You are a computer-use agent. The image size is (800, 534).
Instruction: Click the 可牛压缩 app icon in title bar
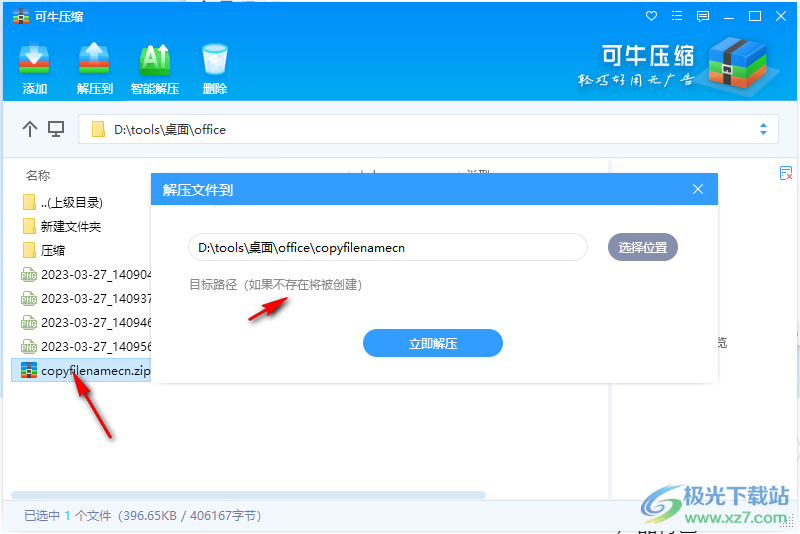pos(21,16)
